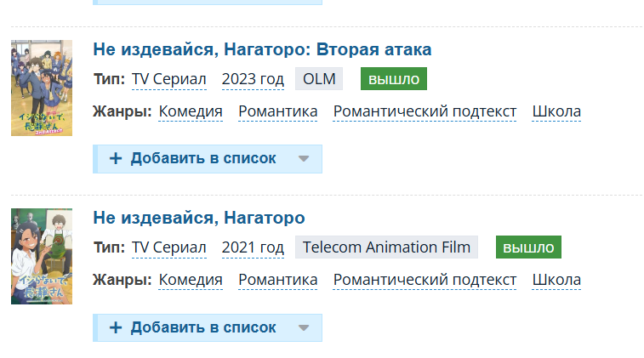The height and width of the screenshot is (358, 644).
Task: Click the OLM studio tag
Action: tap(319, 79)
